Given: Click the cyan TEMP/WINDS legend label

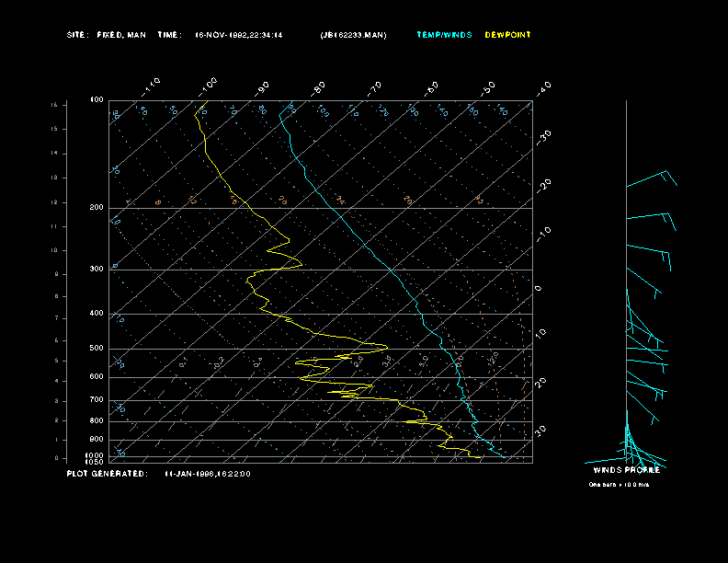Looking at the screenshot, I should pos(444,35).
